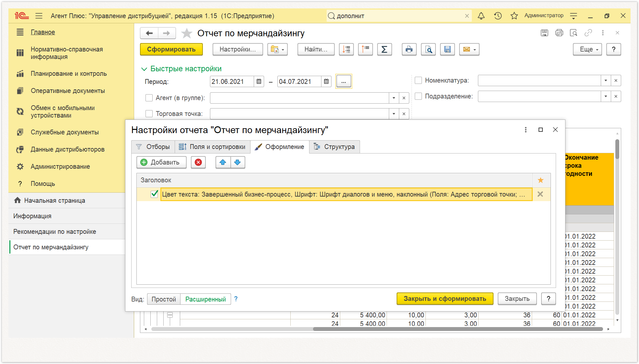639x364 pixels.
Task: Collapse all groups toolbar icon
Action: [346, 49]
